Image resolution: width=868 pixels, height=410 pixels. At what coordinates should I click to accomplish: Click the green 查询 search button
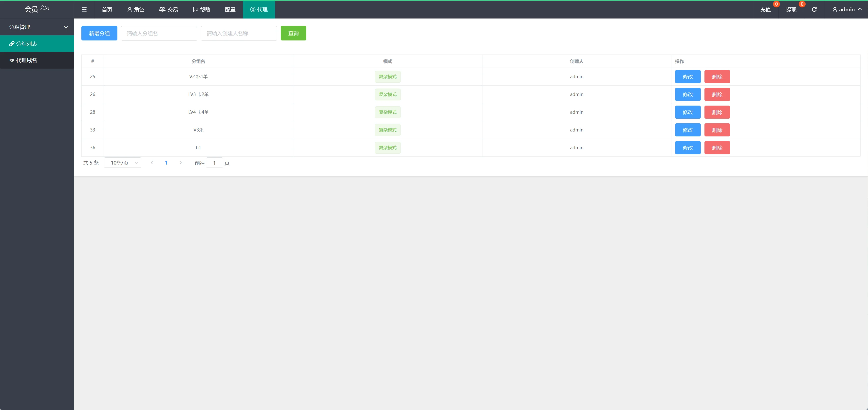click(x=293, y=33)
